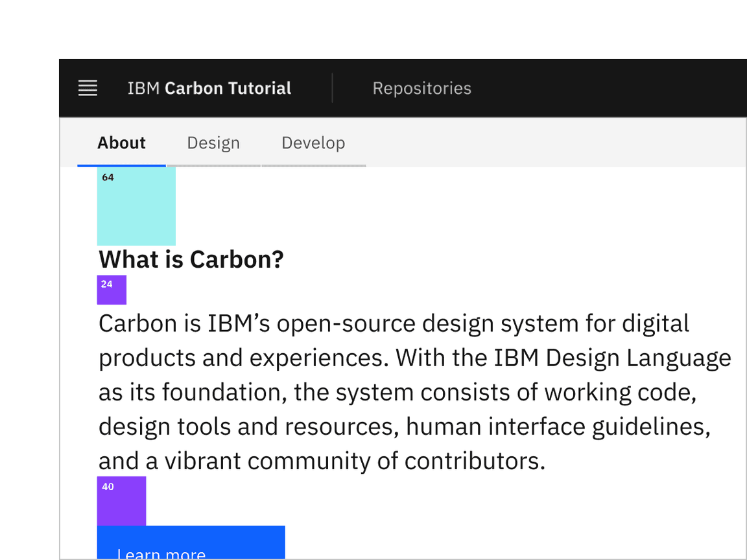Open the hamburger navigation menu
This screenshot has height=560, width=747.
pos(88,88)
